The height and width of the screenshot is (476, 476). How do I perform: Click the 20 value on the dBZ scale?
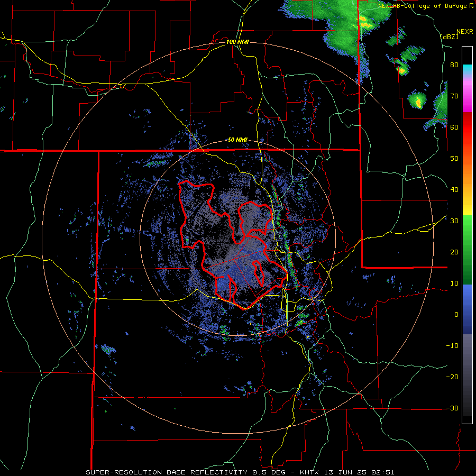tap(454, 252)
